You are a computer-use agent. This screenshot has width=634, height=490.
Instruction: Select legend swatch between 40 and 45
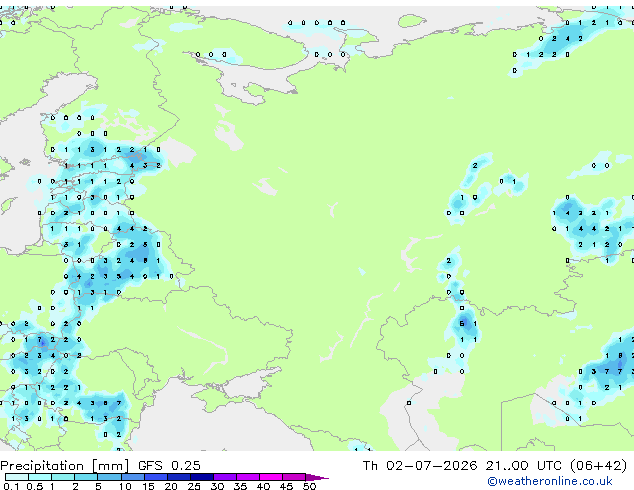click(x=271, y=477)
